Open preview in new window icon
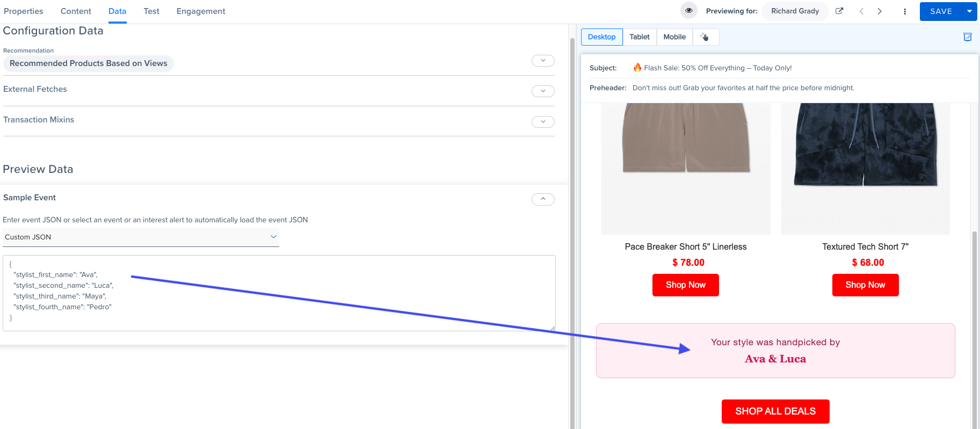The height and width of the screenshot is (429, 980). [839, 11]
